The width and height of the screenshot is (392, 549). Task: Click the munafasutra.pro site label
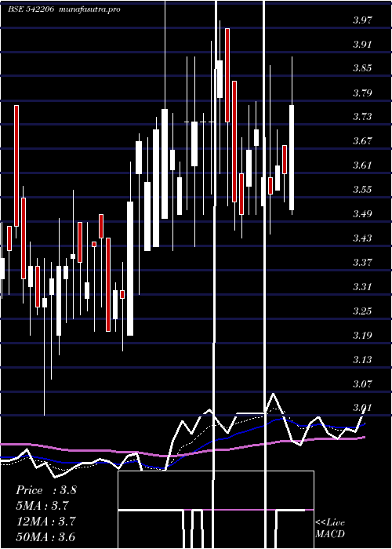pos(90,9)
